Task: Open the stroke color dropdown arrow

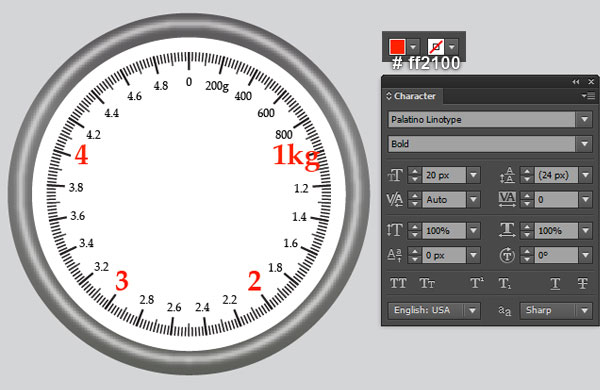Action: point(452,47)
